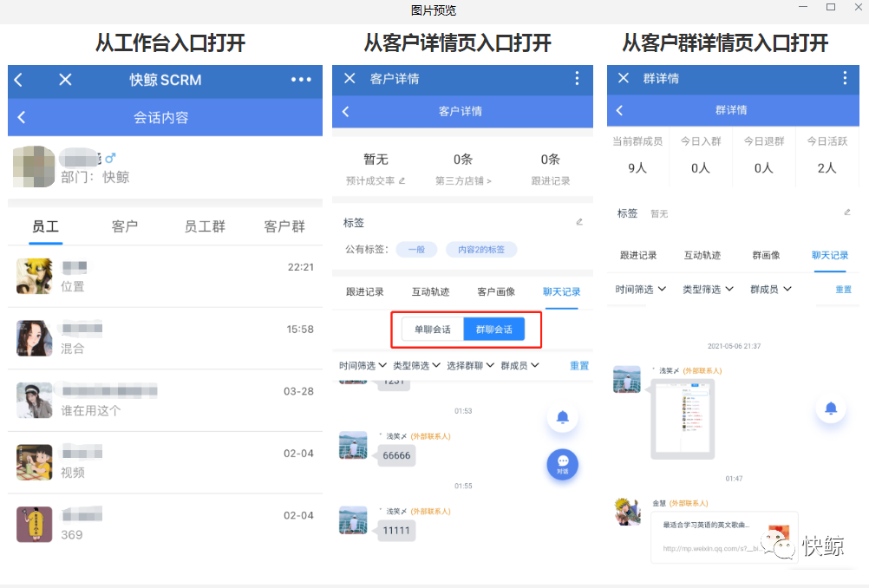Select 聊天记录 tab in 客户详情

[x=561, y=291]
